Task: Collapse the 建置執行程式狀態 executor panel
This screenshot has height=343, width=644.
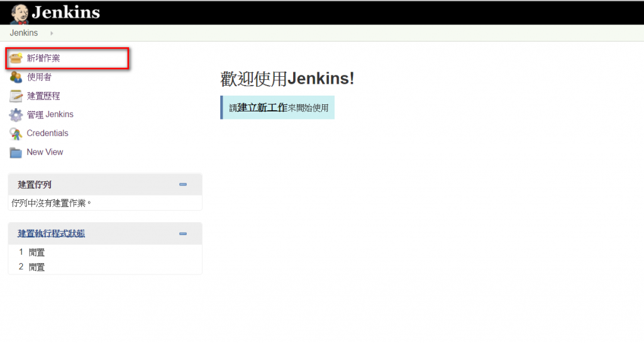Action: pos(183,233)
